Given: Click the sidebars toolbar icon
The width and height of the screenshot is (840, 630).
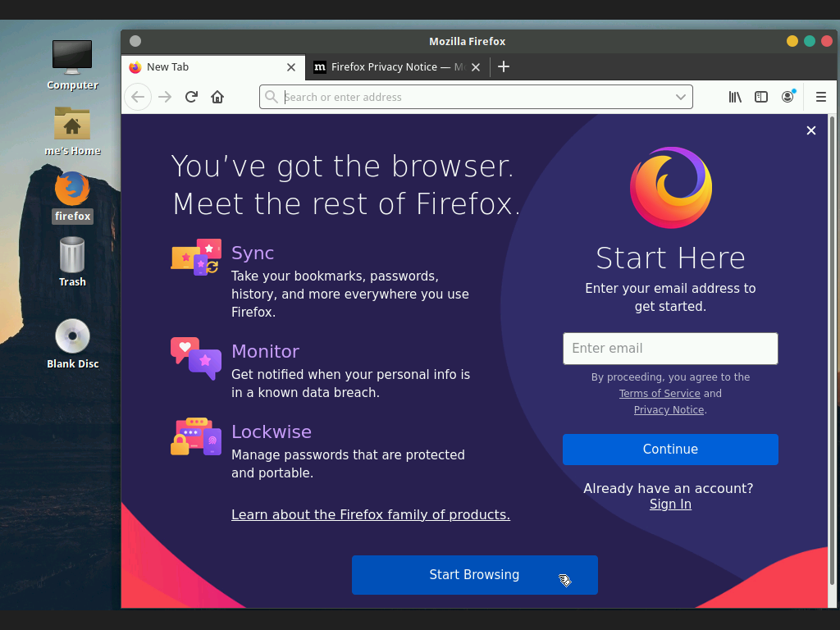Looking at the screenshot, I should coord(761,97).
